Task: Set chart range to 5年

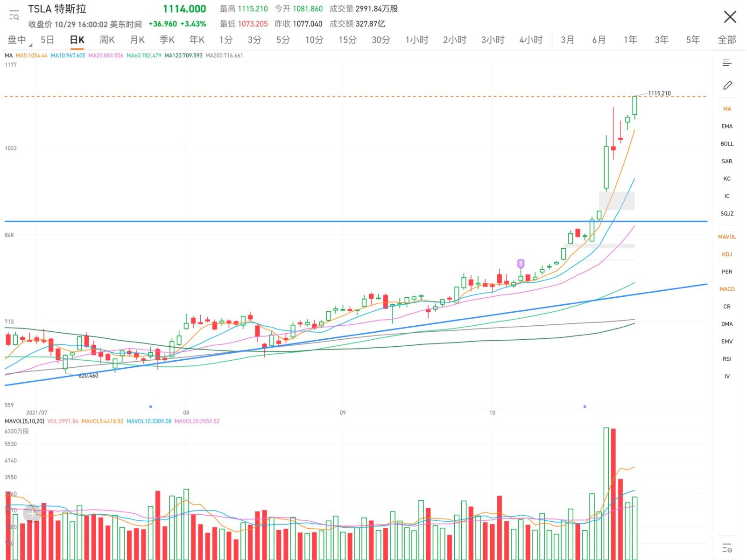Action: click(693, 40)
